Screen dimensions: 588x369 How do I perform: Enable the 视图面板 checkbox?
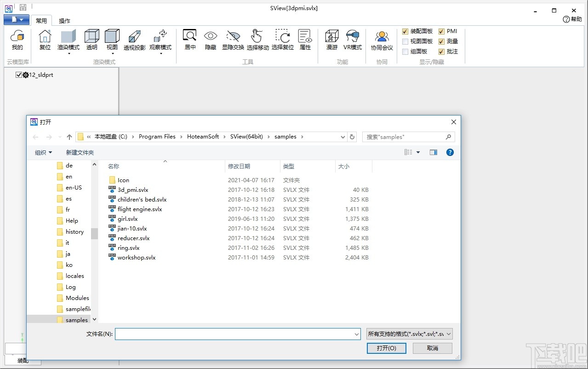[x=405, y=41]
